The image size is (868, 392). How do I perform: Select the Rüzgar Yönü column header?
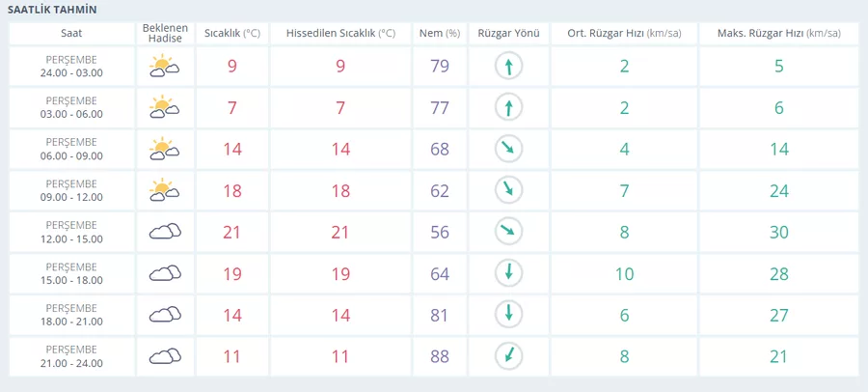(x=508, y=33)
